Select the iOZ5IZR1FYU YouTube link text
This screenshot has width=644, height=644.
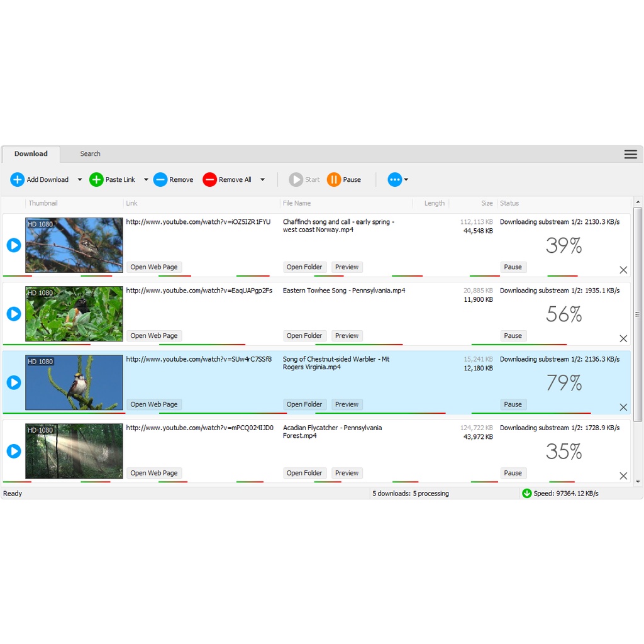click(198, 222)
